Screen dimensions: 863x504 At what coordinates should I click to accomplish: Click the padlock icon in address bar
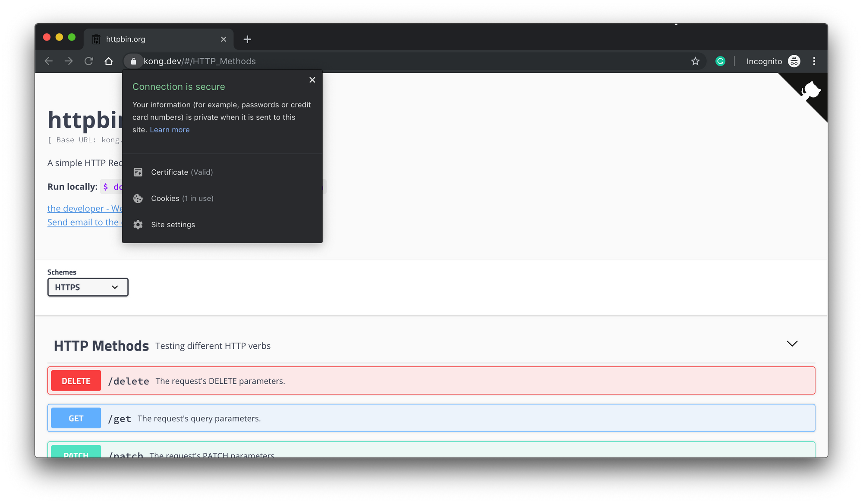133,61
